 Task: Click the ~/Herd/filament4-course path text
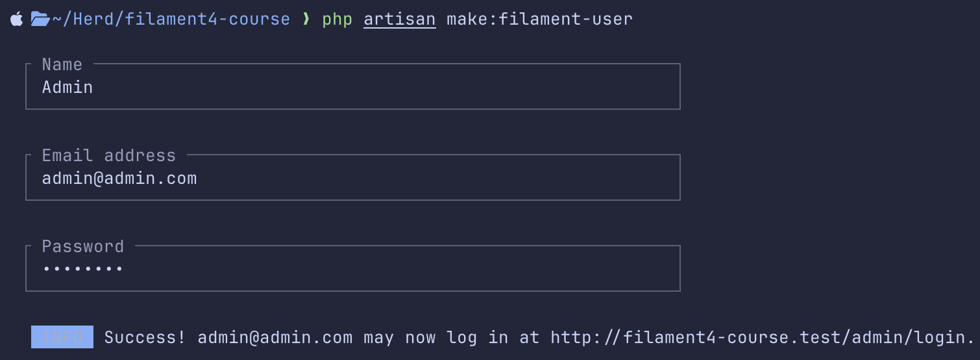[171, 19]
